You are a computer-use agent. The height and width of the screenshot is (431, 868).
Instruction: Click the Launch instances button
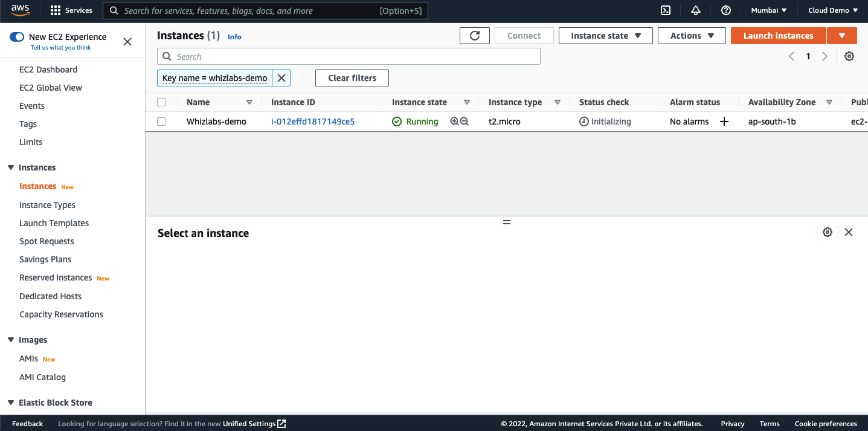click(779, 36)
